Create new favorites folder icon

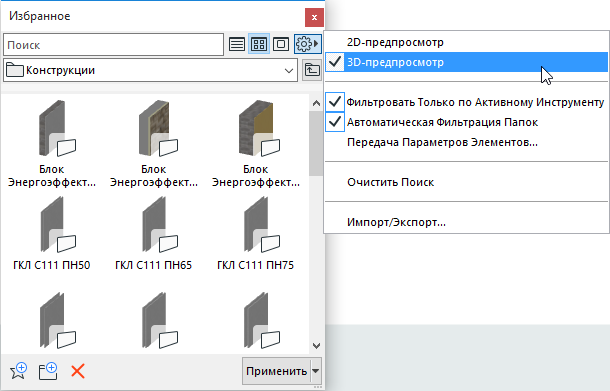pos(48,371)
